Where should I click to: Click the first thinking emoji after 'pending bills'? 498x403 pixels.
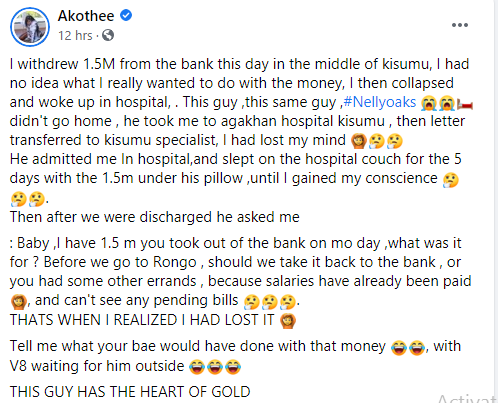(252, 302)
